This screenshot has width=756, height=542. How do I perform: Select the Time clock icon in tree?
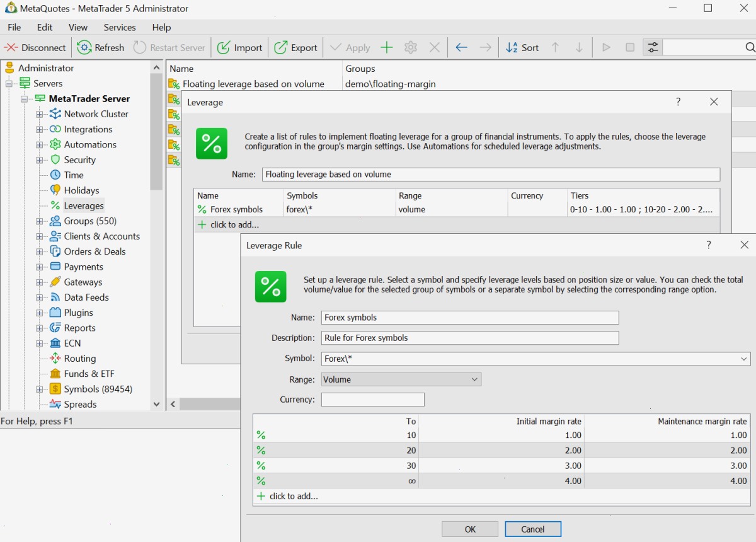tap(55, 175)
